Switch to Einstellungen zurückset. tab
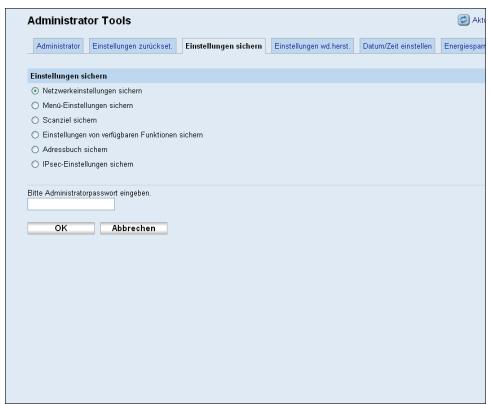 pos(132,46)
